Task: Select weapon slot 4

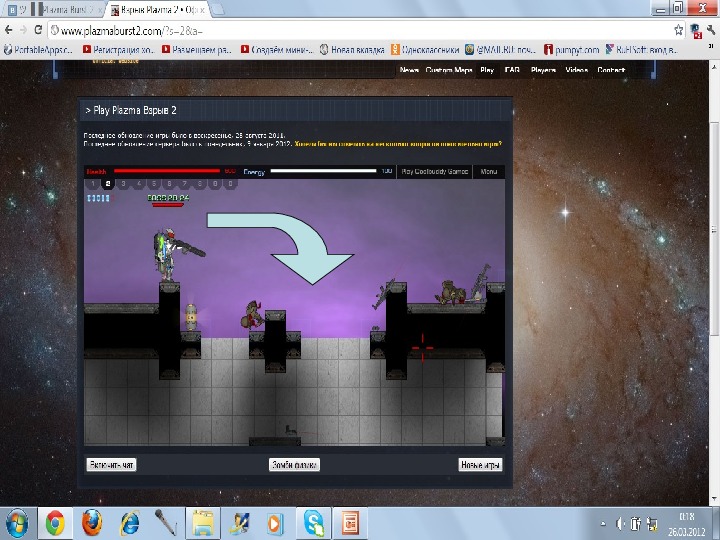Action: pyautogui.click(x=139, y=184)
